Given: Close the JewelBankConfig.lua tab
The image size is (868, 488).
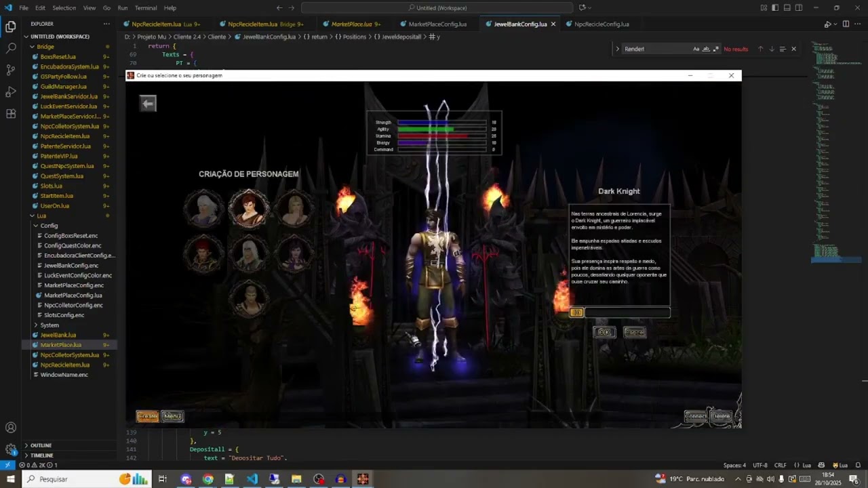Looking at the screenshot, I should (553, 24).
